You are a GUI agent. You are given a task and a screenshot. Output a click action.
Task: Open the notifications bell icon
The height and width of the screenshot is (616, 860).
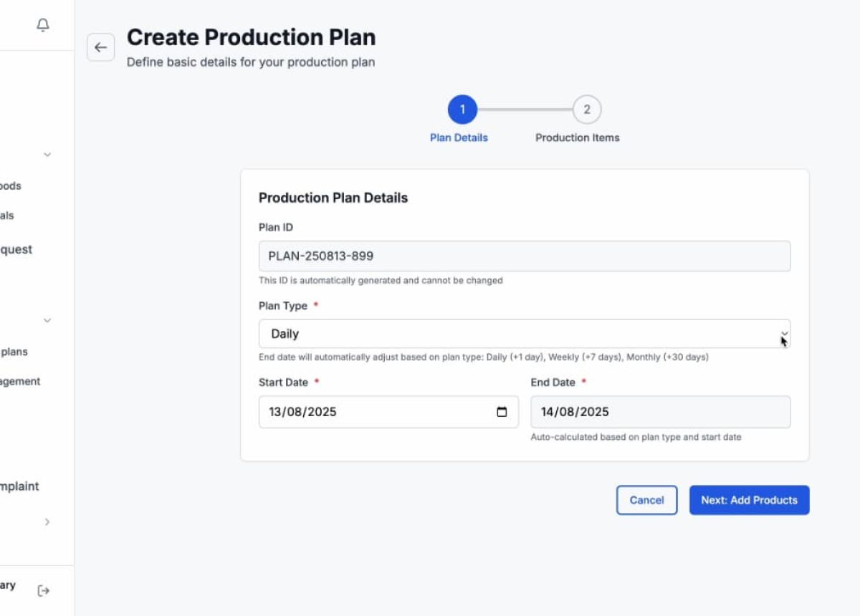click(43, 25)
